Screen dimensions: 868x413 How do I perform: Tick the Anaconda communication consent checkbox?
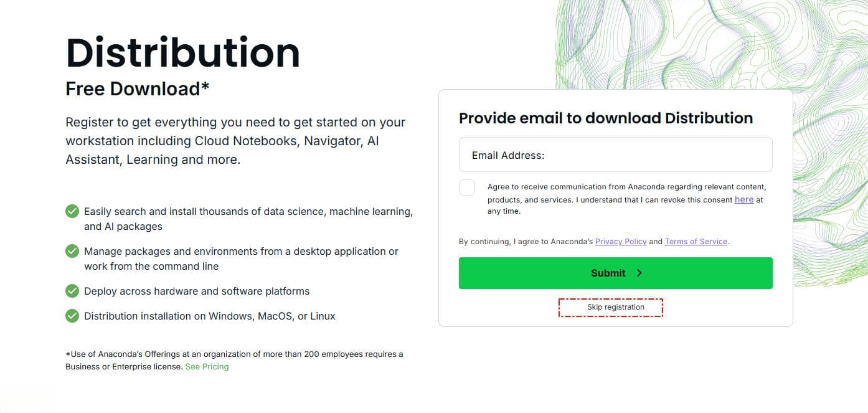pyautogui.click(x=467, y=188)
